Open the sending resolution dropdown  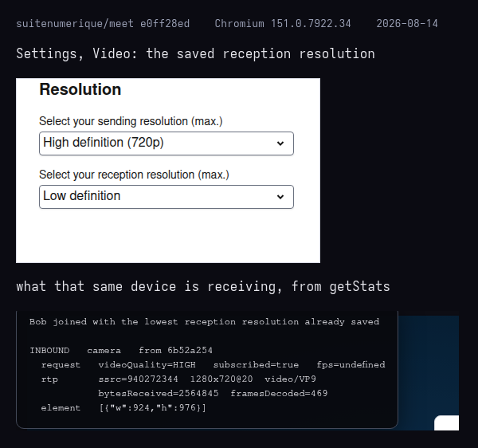click(167, 143)
